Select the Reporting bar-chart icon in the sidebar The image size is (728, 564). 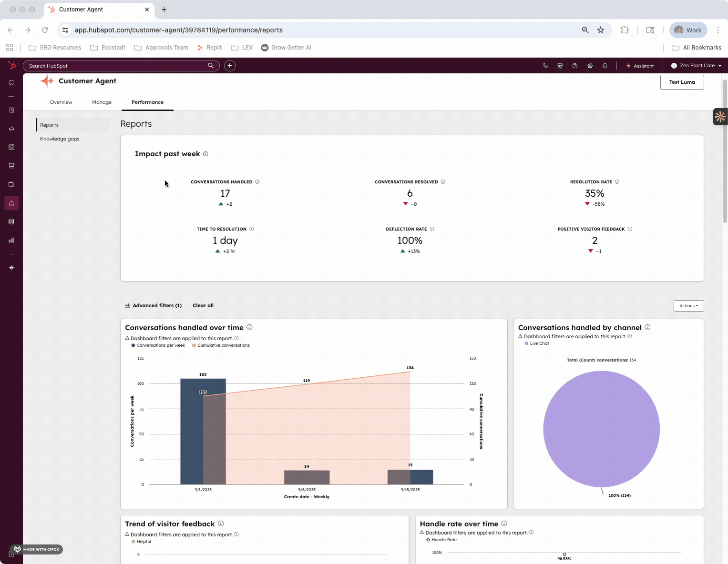point(11,240)
